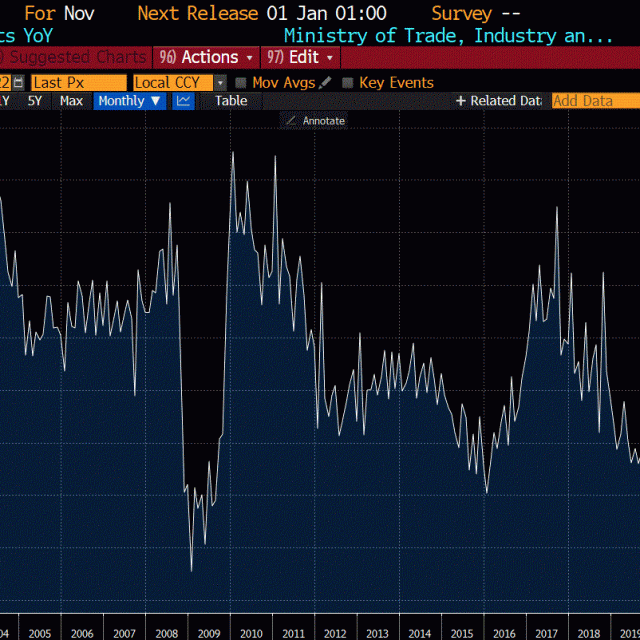This screenshot has width=640, height=640.
Task: Click the Last Px field
Action: click(x=78, y=83)
